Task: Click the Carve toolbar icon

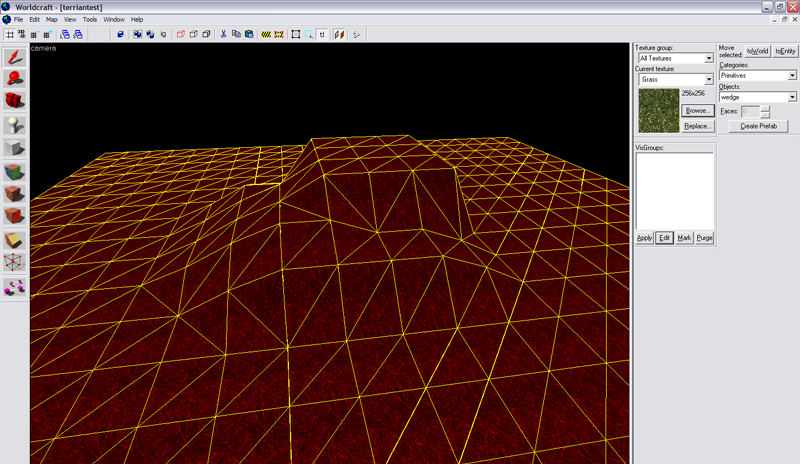Action: pos(120,34)
